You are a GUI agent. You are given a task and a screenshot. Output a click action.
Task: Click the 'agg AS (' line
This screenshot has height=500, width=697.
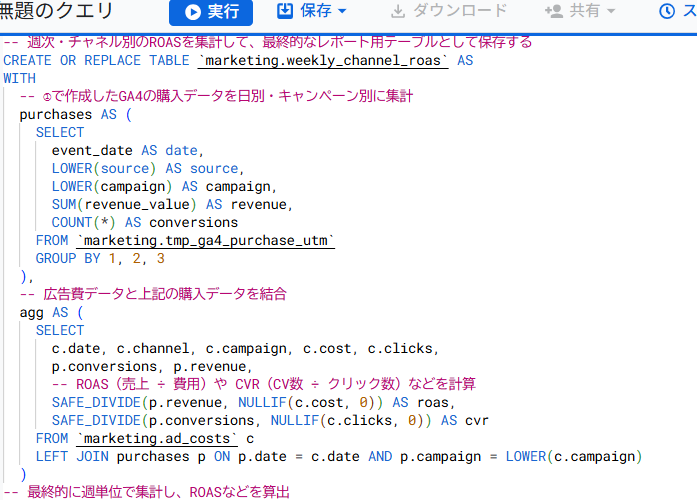tap(51, 312)
